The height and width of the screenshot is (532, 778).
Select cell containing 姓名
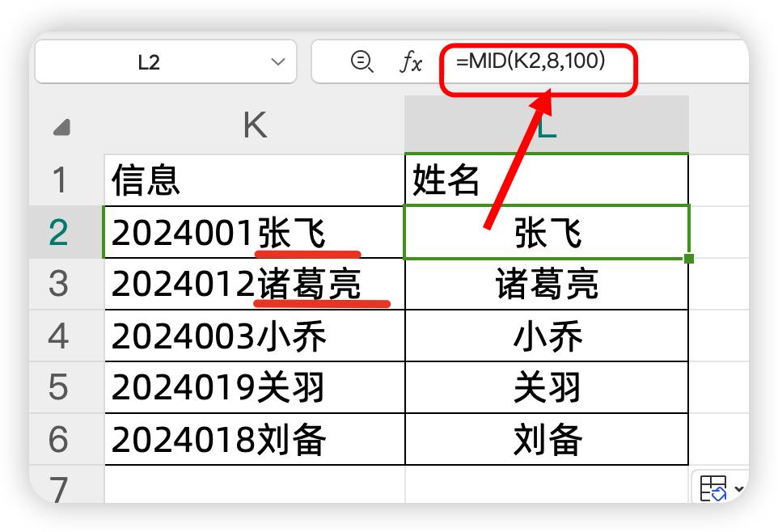(x=547, y=179)
